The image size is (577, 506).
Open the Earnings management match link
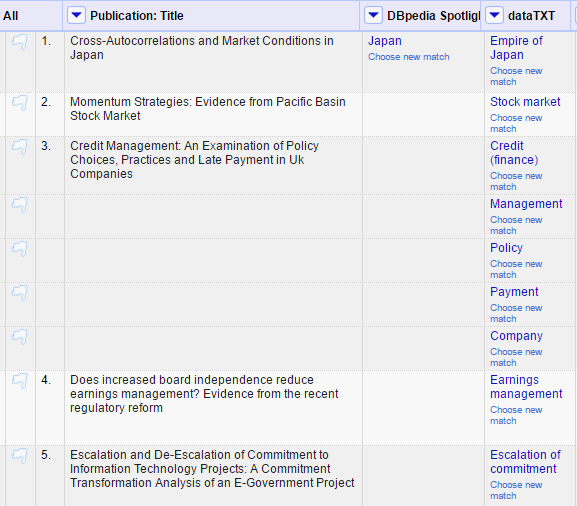526,387
